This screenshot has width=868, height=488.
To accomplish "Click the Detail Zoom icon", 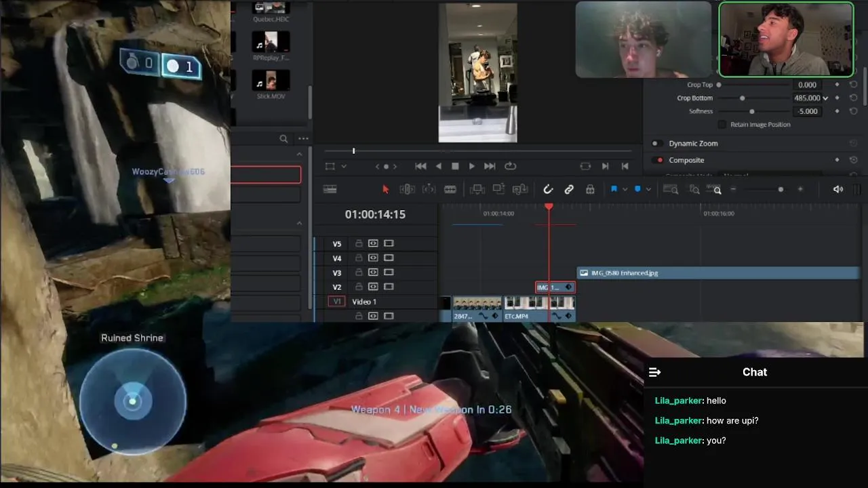I will [694, 190].
